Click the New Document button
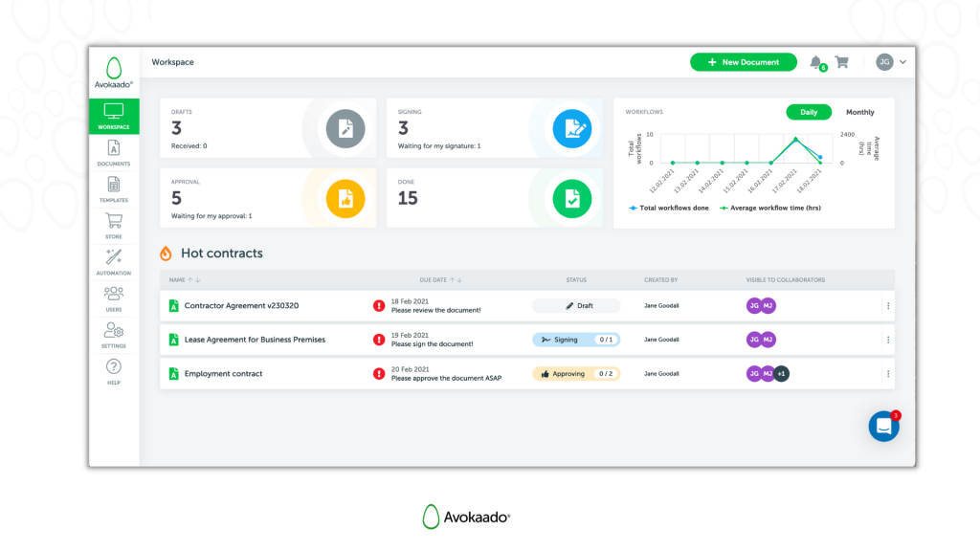Screen dimensions: 980x551 point(744,61)
